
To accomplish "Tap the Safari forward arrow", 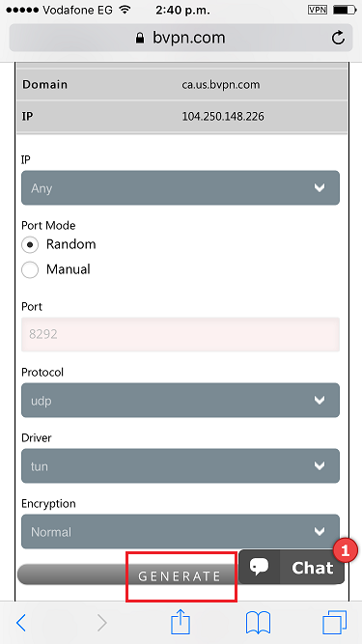I will pos(101,623).
